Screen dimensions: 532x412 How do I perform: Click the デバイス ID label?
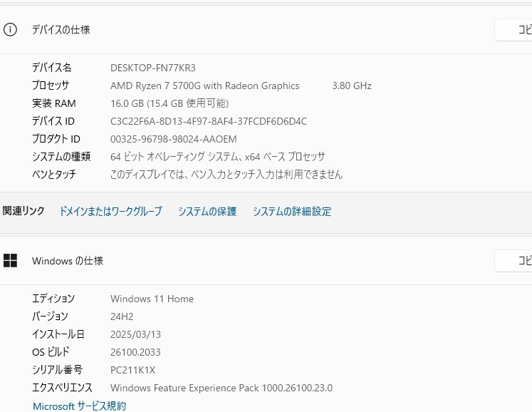(53, 121)
